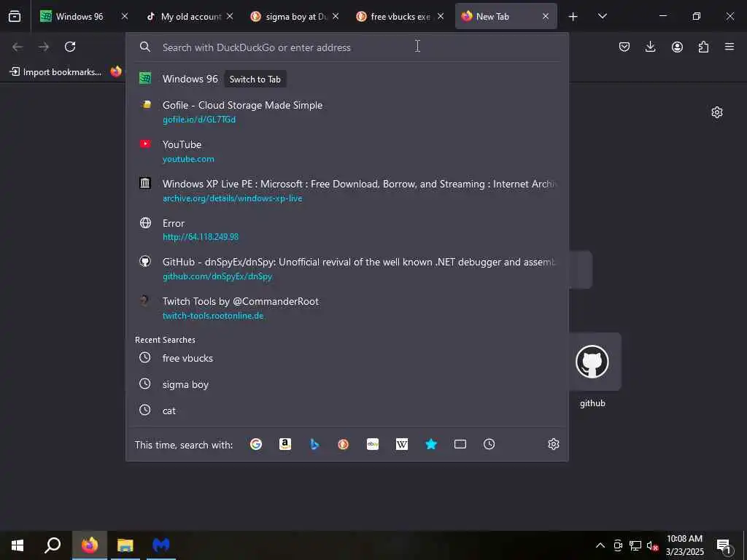747x560 pixels.
Task: Select recent search cat
Action: 347,411
